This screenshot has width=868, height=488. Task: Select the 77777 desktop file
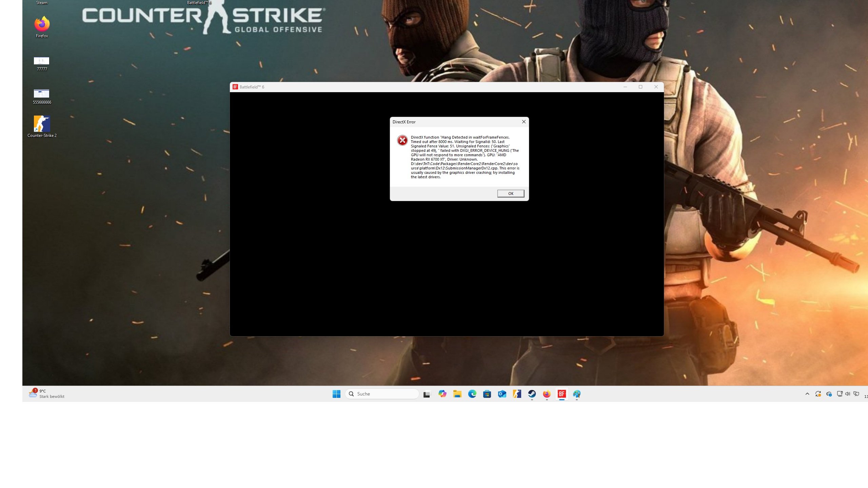pos(42,61)
